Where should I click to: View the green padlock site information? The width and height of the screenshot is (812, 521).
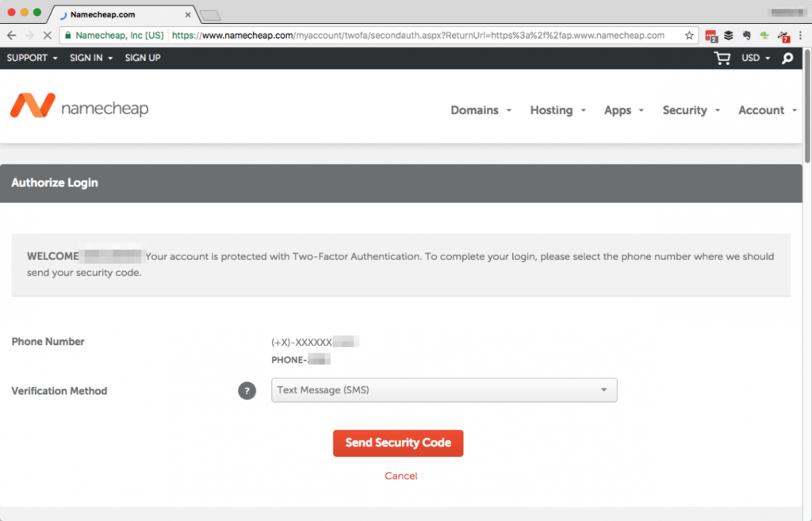pos(68,35)
